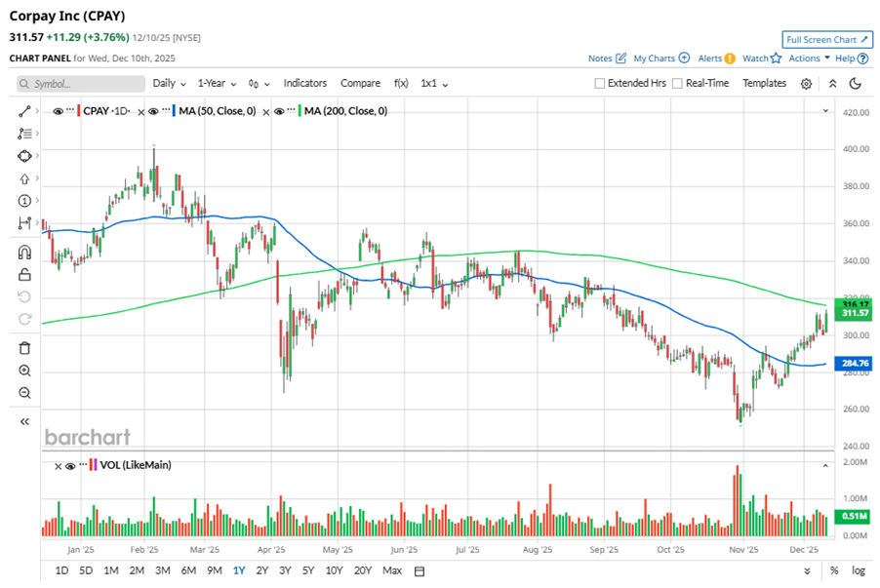This screenshot has width=880, height=588.
Task: Open the Notes link
Action: [x=607, y=59]
